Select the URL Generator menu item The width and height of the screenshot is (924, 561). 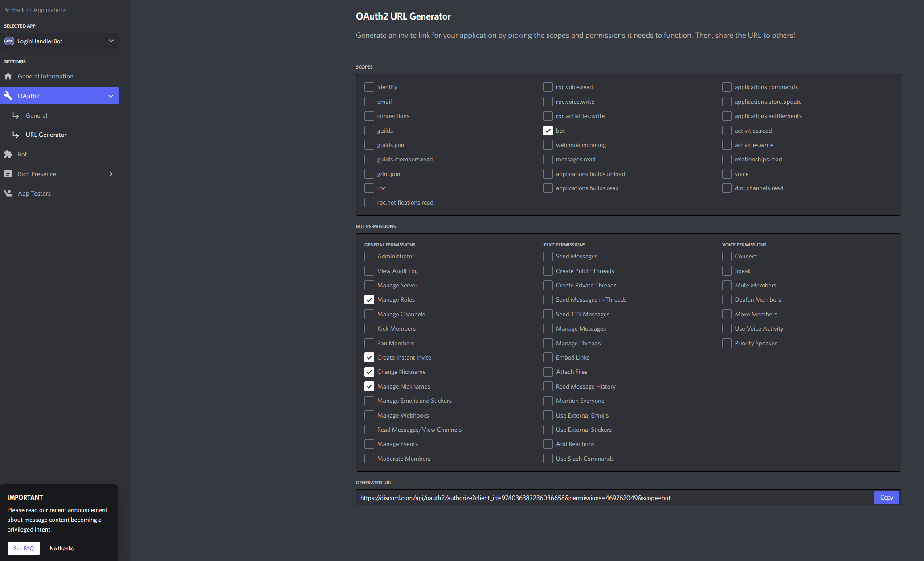click(46, 135)
